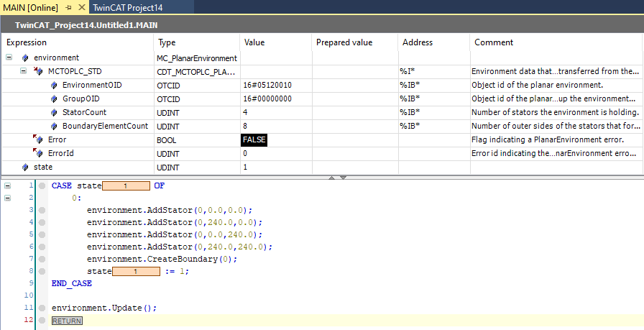Select the Prepared value cell for StatorCount
The image size is (644, 330).
point(355,113)
